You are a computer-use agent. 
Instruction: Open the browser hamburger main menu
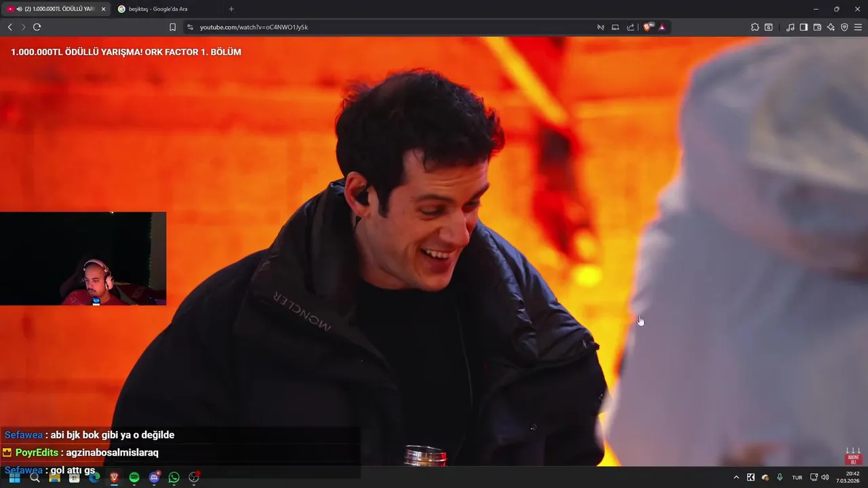(x=858, y=27)
